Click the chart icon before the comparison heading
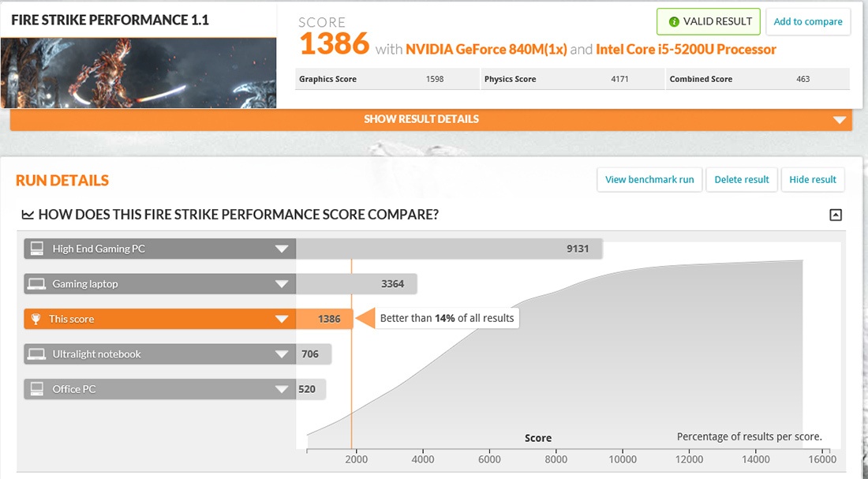 click(27, 215)
